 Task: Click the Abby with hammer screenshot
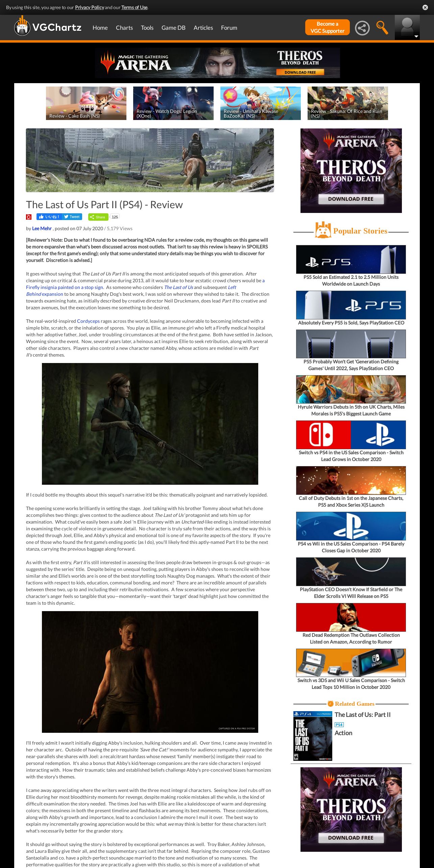click(150, 672)
